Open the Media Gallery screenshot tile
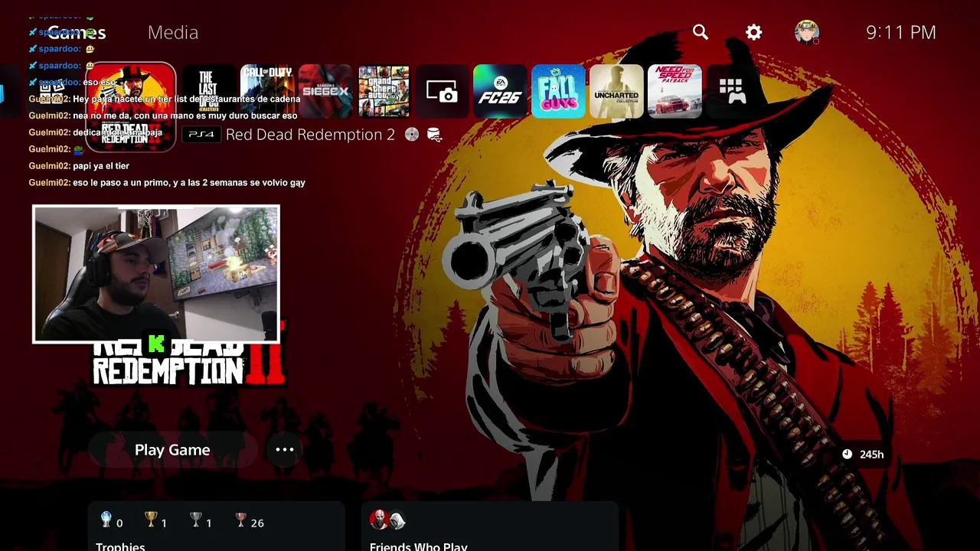 [x=442, y=91]
